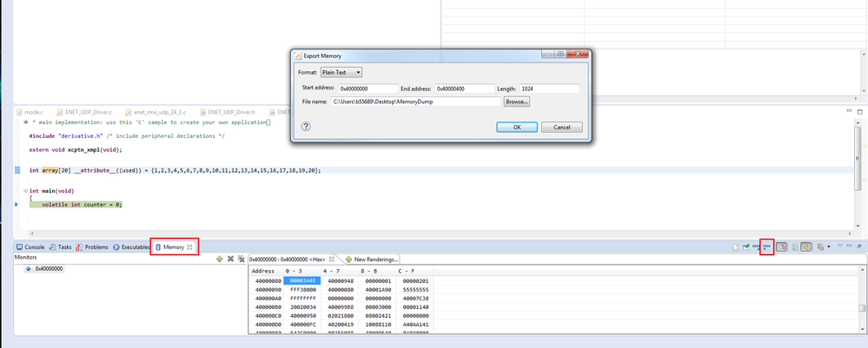Maximize the editor area
This screenshot has height=348, width=868.
pyautogui.click(x=860, y=111)
